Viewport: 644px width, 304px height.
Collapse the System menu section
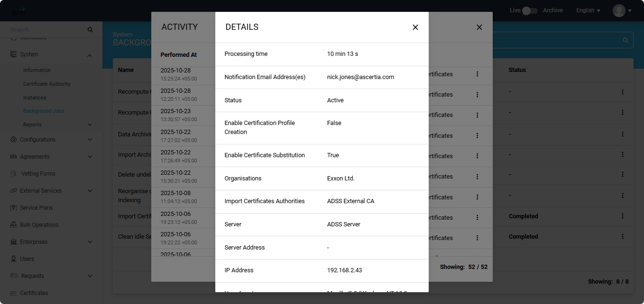point(90,55)
